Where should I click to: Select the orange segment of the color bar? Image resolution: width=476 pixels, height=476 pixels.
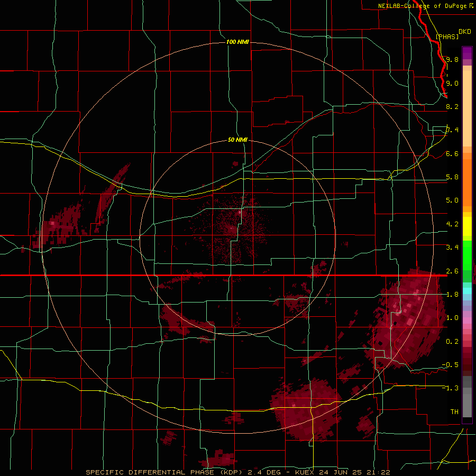click(x=467, y=182)
